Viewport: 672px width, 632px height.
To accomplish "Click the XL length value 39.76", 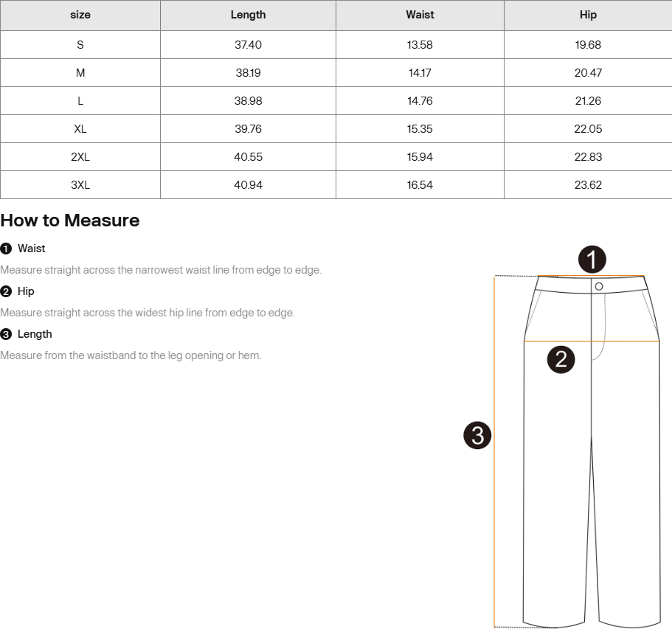I will pyautogui.click(x=248, y=129).
